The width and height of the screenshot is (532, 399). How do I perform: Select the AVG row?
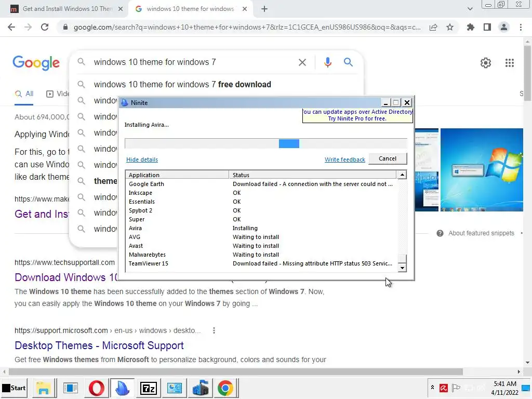click(x=261, y=237)
